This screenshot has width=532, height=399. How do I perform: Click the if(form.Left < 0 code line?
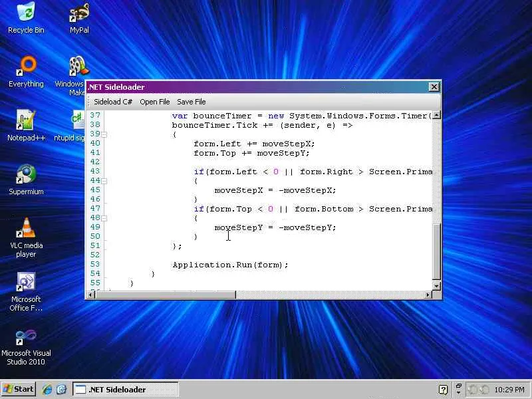tap(313, 172)
